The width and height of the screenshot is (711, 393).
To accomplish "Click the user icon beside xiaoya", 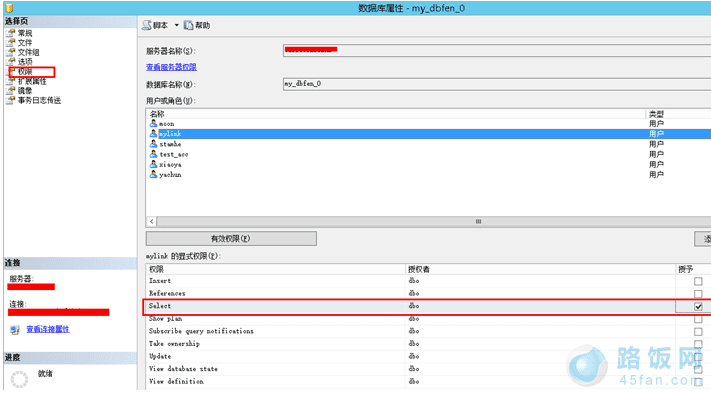I will point(153,164).
